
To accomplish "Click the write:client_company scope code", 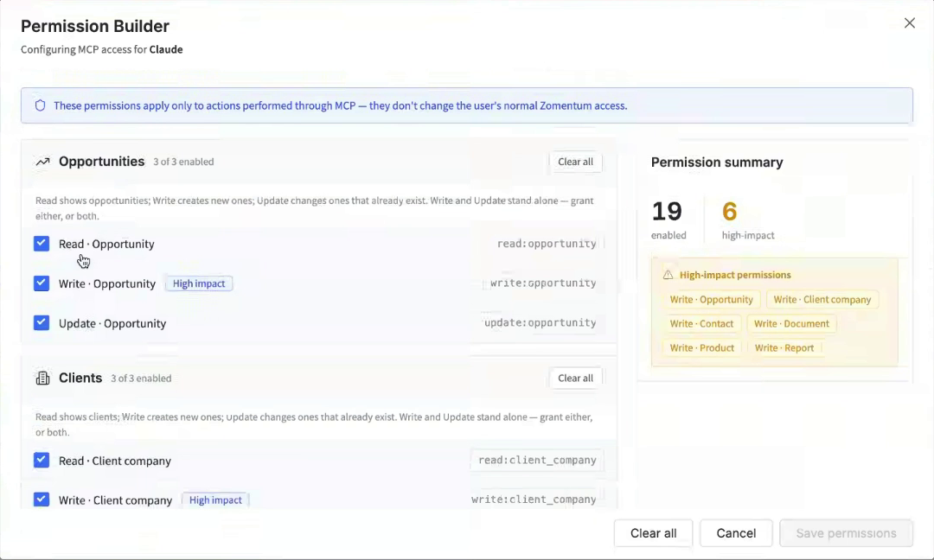I will point(533,500).
